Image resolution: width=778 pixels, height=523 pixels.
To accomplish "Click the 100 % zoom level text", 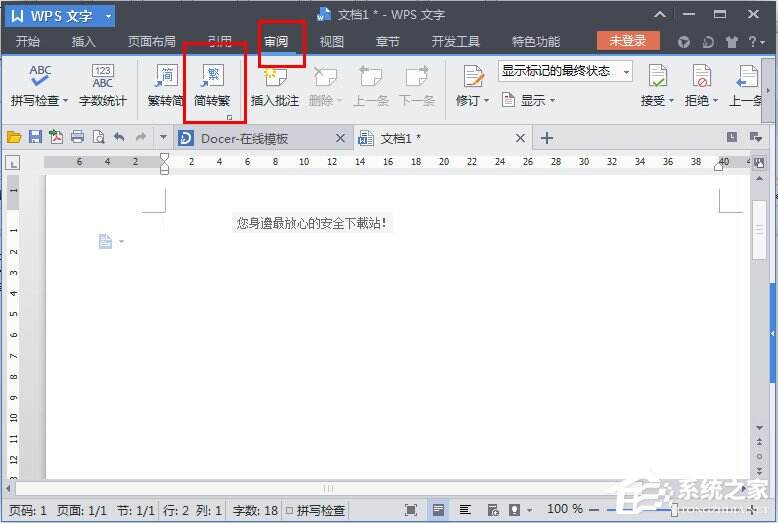I will click(x=565, y=509).
